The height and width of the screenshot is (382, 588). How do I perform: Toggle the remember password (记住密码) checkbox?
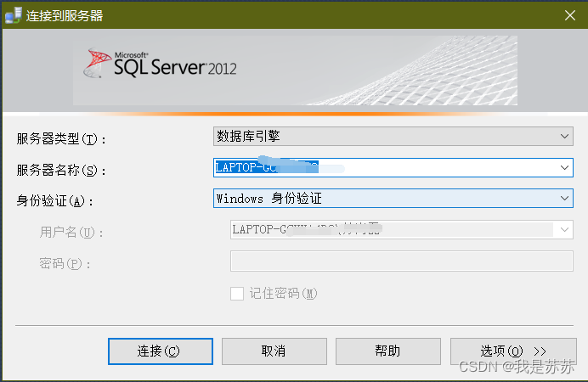[x=237, y=294]
